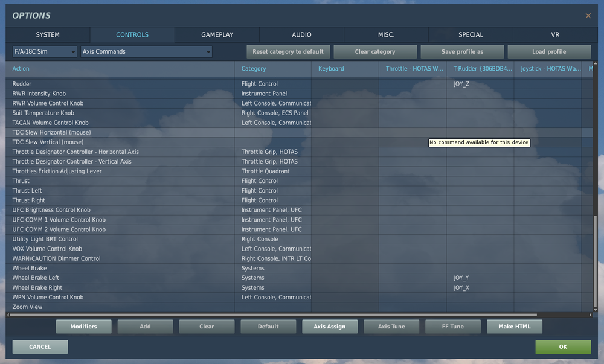Click Reset category to default

coord(288,51)
